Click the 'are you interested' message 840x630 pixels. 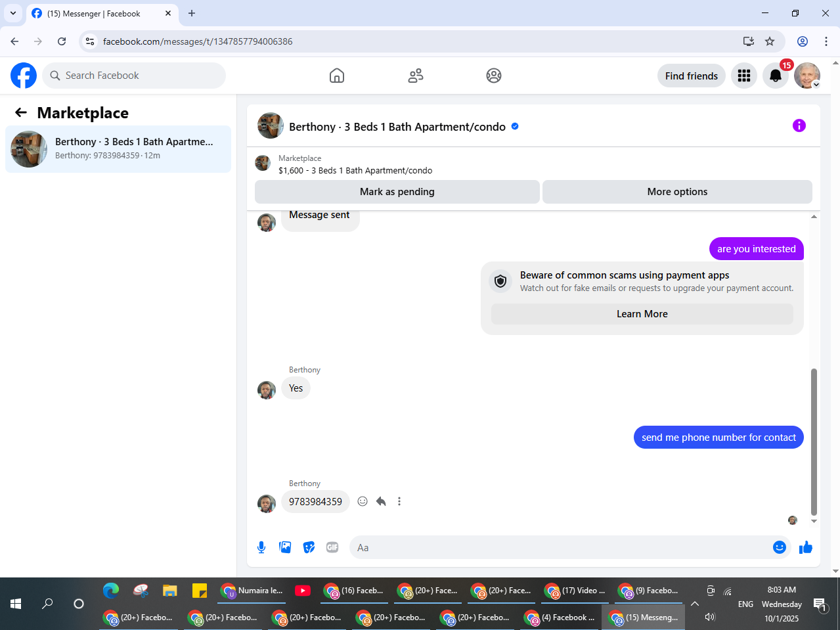pos(757,249)
